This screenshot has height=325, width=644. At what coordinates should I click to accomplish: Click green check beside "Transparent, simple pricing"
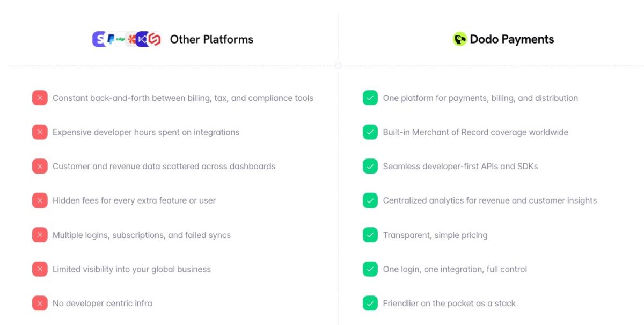coord(370,235)
